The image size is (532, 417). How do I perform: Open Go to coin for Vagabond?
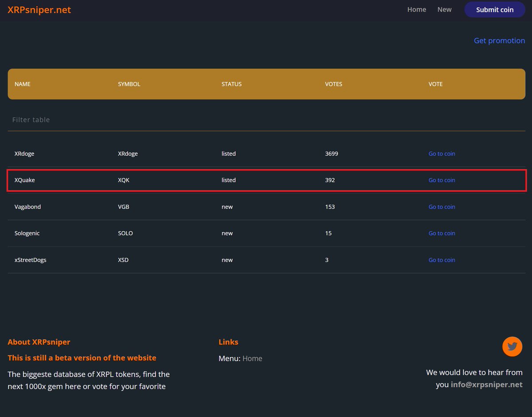[442, 207]
